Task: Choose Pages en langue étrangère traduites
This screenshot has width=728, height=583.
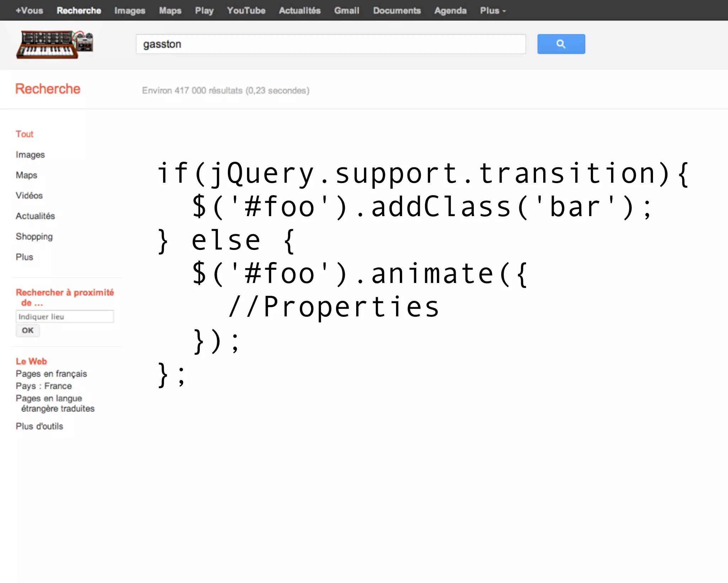Action: (55, 403)
